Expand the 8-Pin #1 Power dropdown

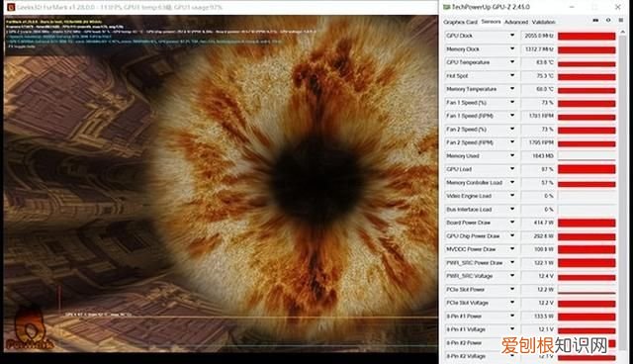512,316
